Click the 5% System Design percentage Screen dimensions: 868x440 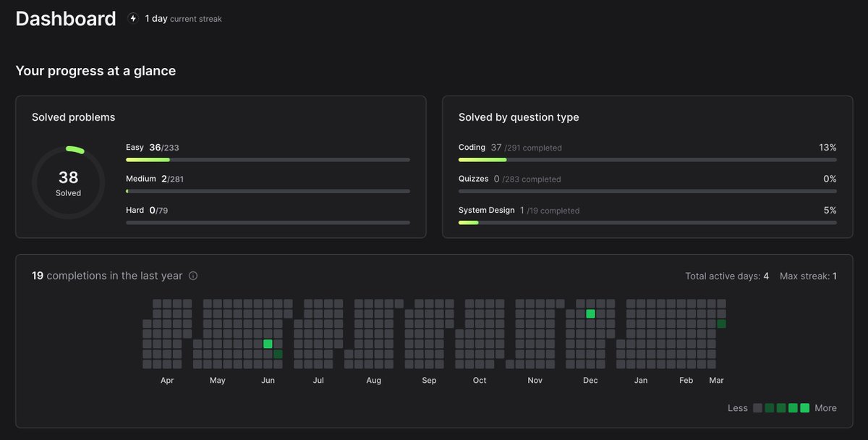pyautogui.click(x=830, y=211)
